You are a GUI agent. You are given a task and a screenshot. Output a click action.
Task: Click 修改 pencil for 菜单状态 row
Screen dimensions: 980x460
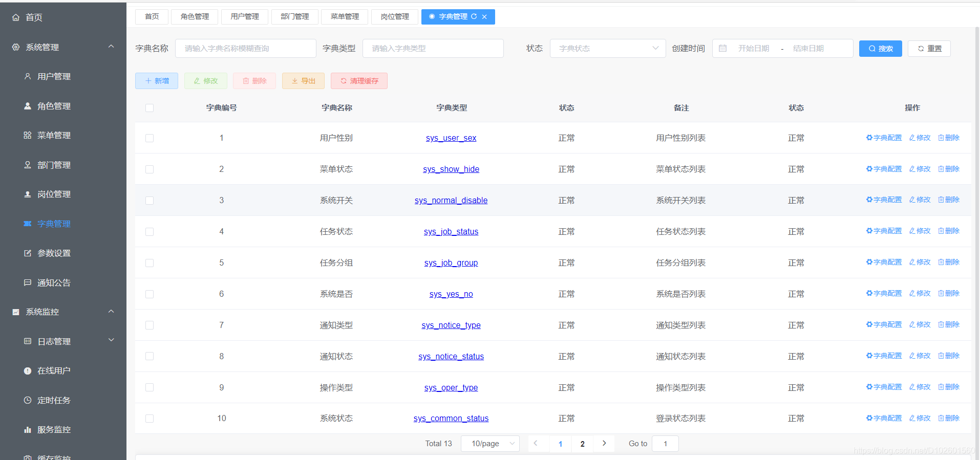pyautogui.click(x=920, y=169)
